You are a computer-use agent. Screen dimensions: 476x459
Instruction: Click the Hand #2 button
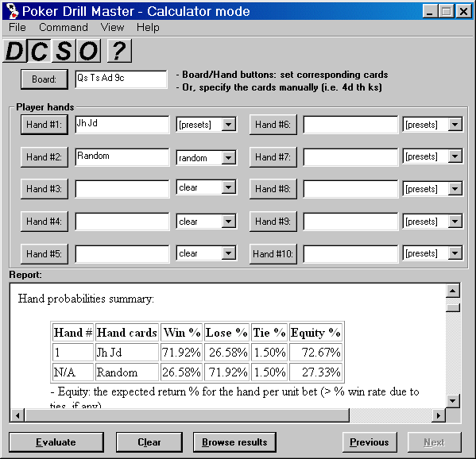tap(45, 157)
